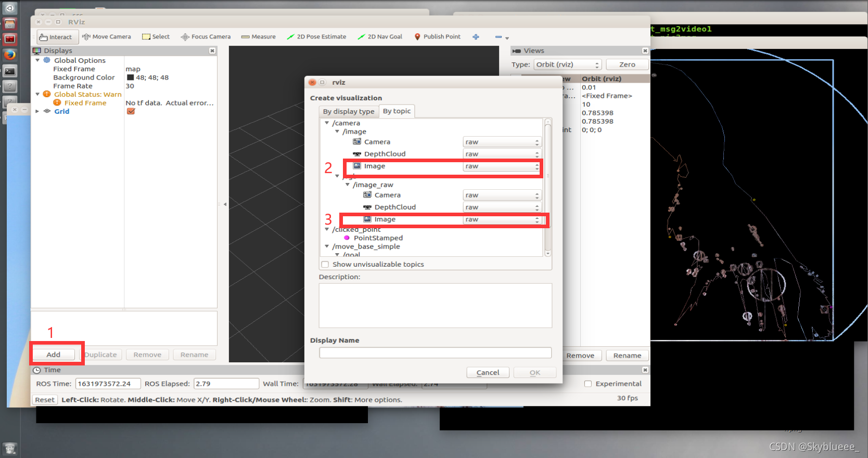Click the "No tf data" status message

[x=170, y=103]
